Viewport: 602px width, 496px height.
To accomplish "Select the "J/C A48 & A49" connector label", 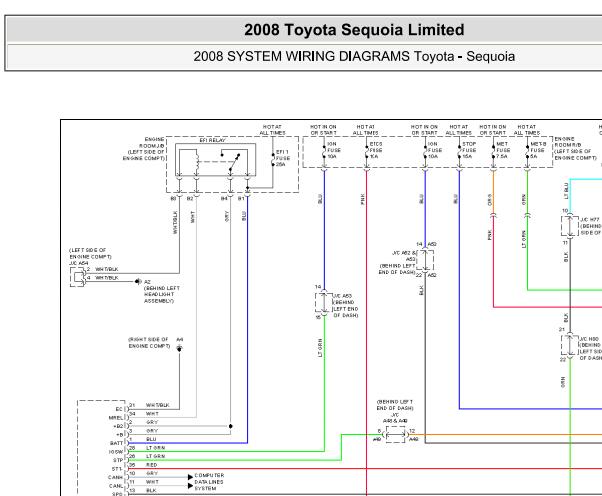I will pyautogui.click(x=395, y=418).
